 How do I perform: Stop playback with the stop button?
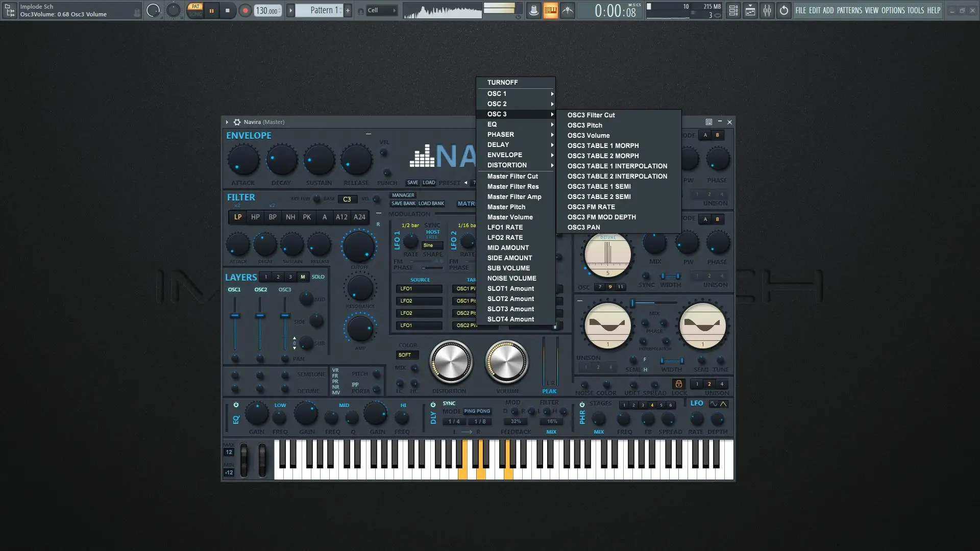(x=228, y=10)
